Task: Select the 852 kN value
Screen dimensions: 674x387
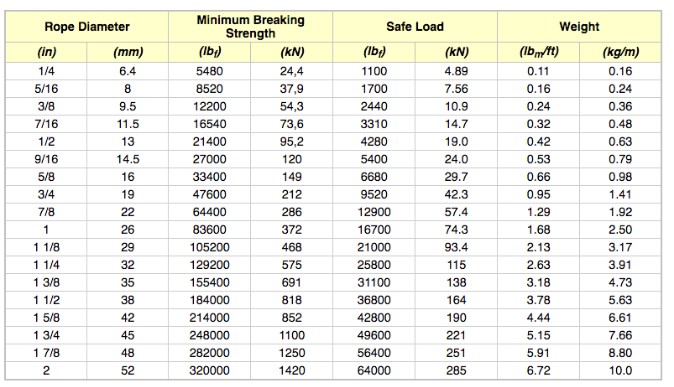Action: coord(291,318)
